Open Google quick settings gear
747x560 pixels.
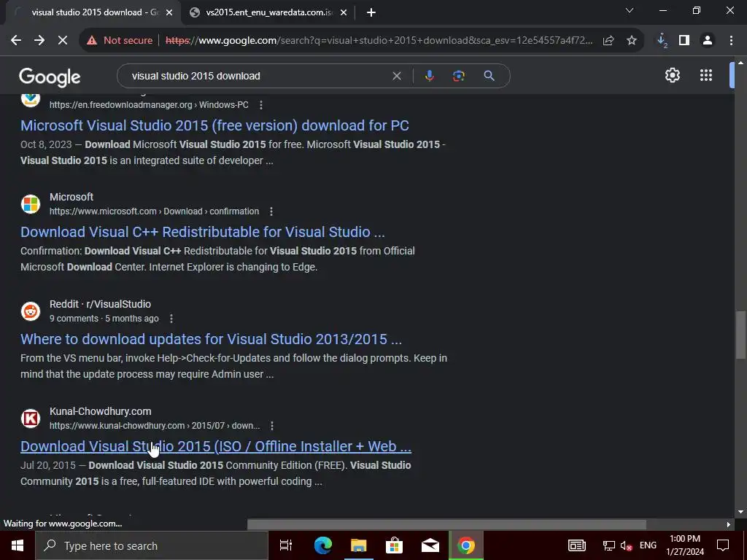coord(672,75)
